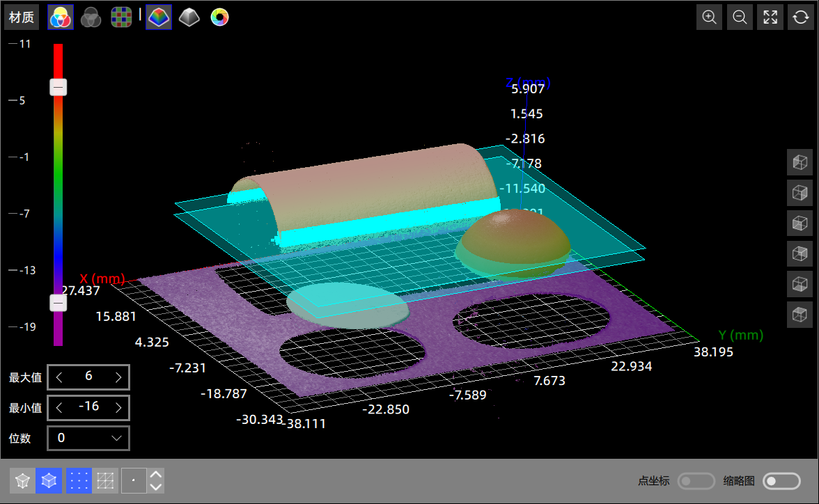Click the 材质 button
Screen dimensions: 819x504
tap(22, 17)
